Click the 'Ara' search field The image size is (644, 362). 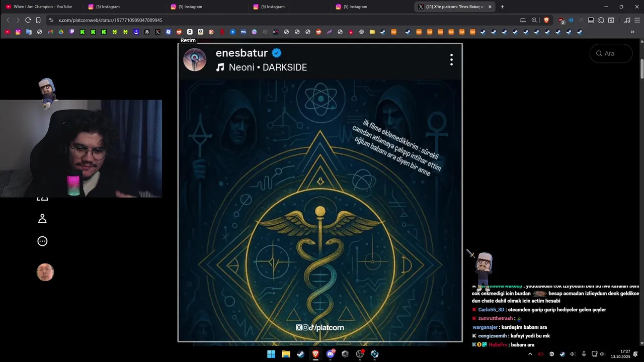point(611,53)
